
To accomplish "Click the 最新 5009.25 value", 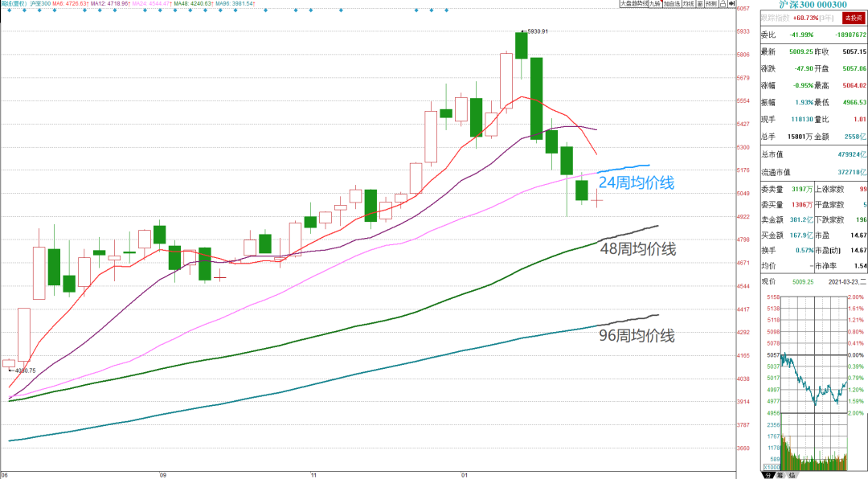I will coord(801,51).
